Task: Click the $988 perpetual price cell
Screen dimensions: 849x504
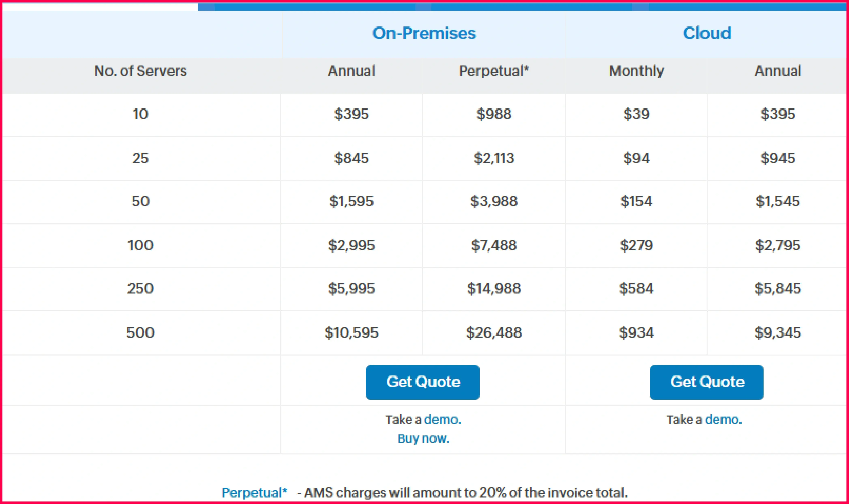Action: coord(494,114)
